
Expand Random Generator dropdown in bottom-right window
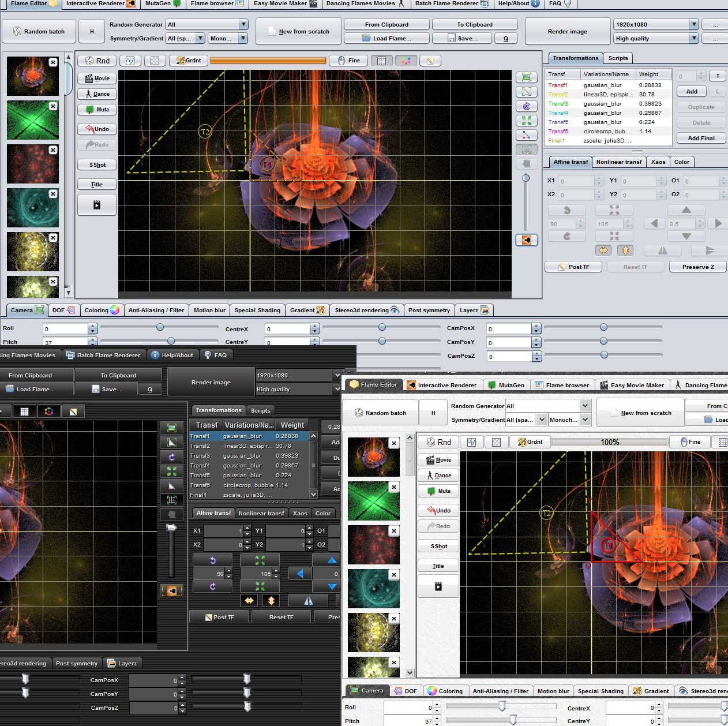pyautogui.click(x=585, y=406)
